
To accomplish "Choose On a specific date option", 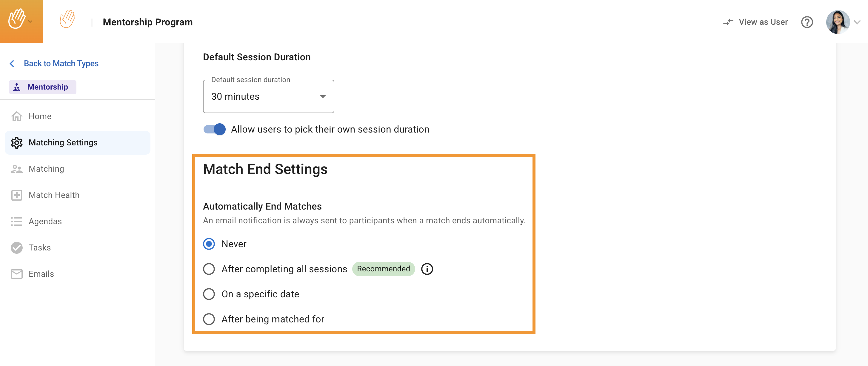I will click(209, 294).
